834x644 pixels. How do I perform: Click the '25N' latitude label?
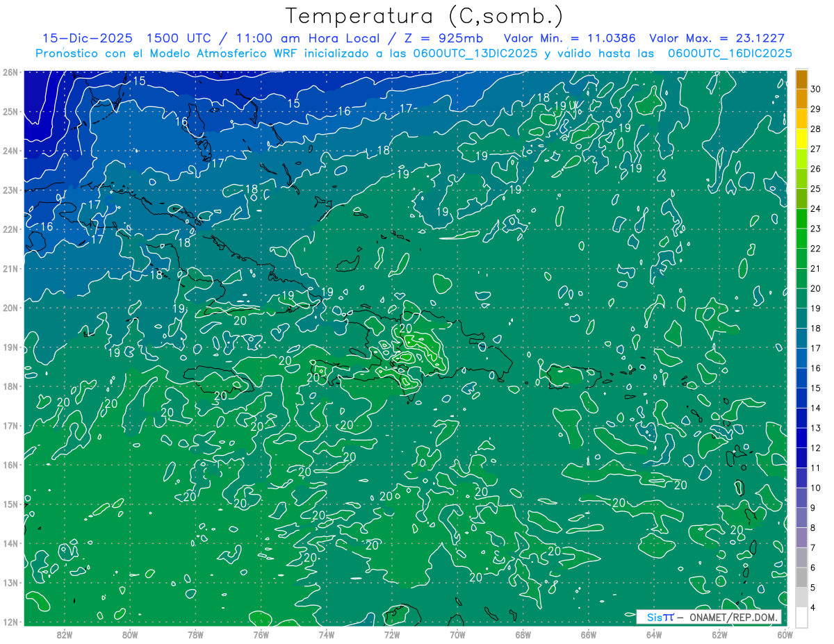pyautogui.click(x=10, y=112)
